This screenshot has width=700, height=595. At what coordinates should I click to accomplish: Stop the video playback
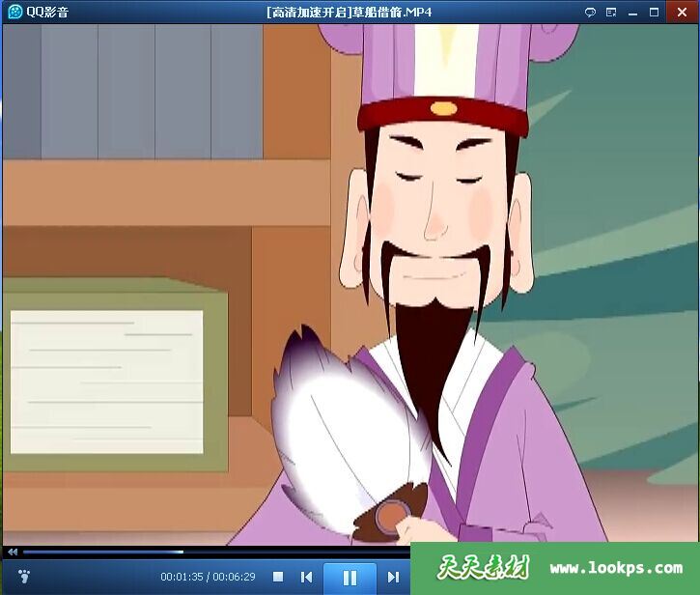point(278,578)
